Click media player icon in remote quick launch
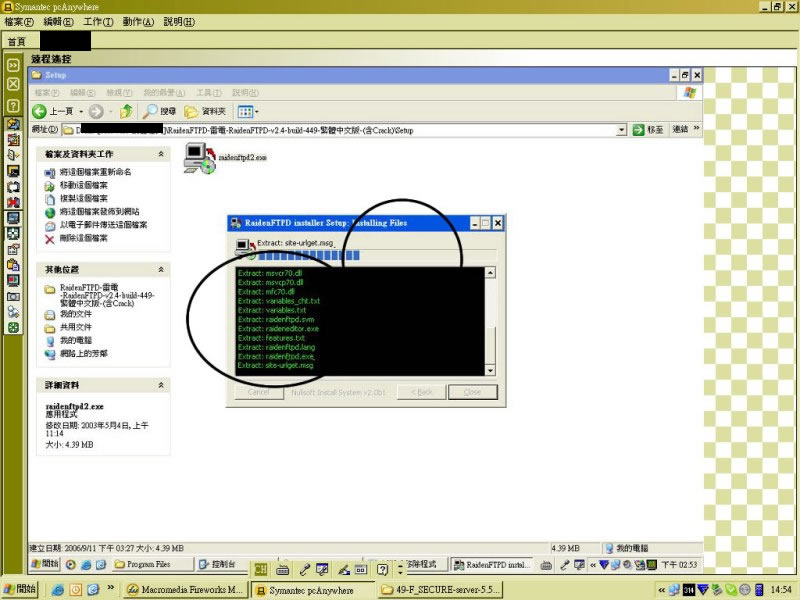 tap(71, 564)
